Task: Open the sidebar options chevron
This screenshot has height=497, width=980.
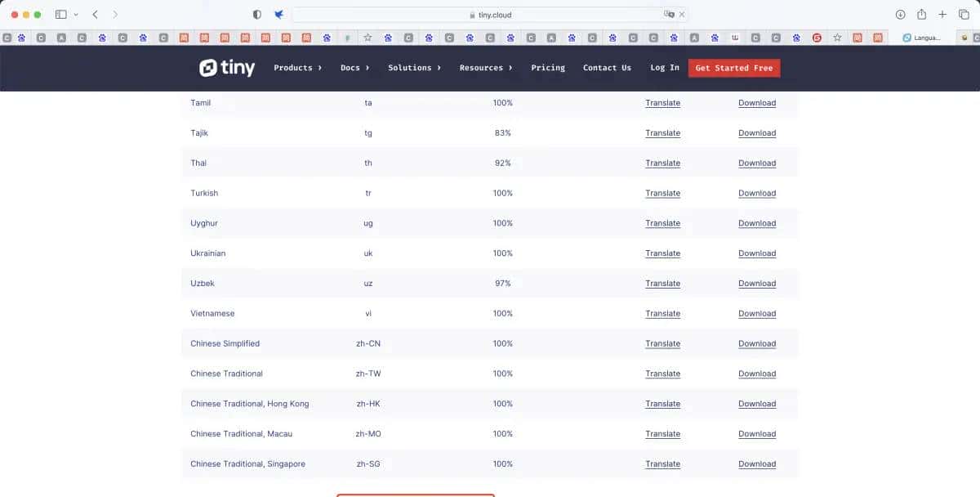Action: [76, 15]
